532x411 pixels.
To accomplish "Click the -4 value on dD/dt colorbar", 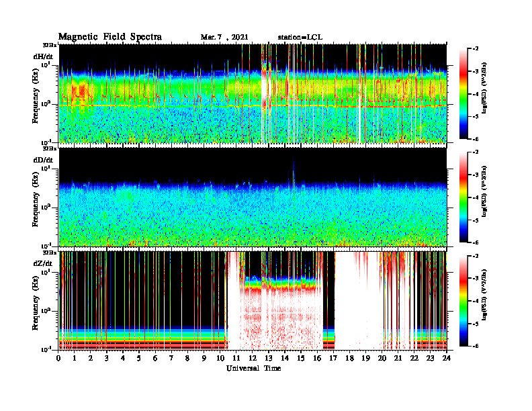I will point(476,197).
